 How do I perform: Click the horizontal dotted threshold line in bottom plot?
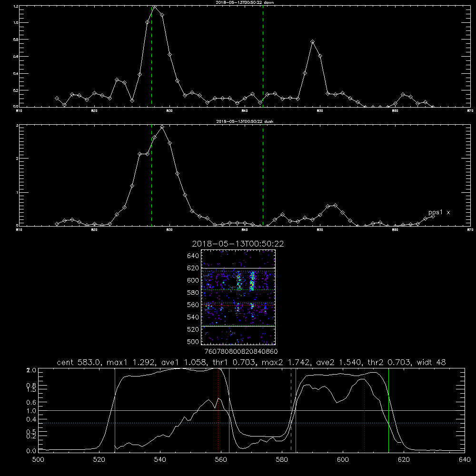click(x=251, y=423)
